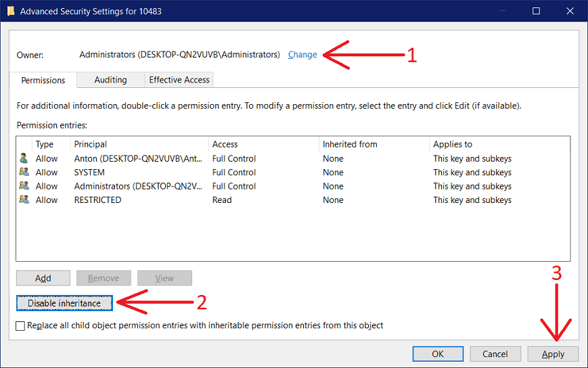Click Full Control in SYSTEM row

pos(234,172)
